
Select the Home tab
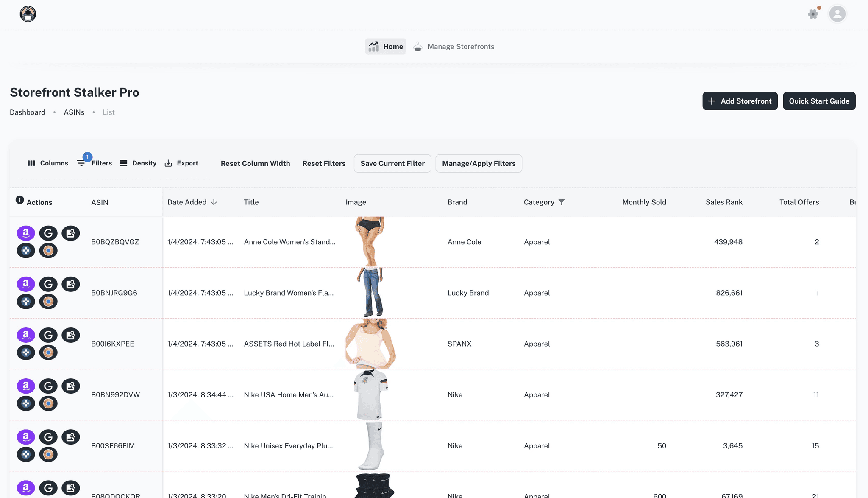(x=386, y=46)
